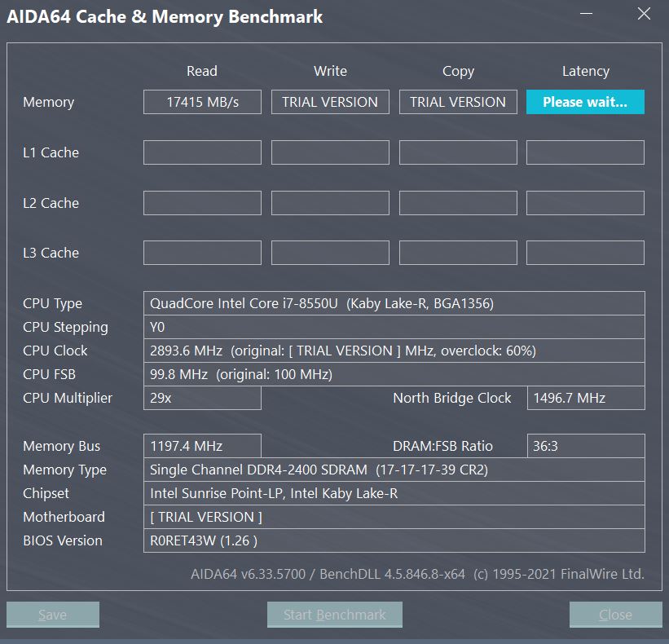Select the CPU Stepping value Y0
The width and height of the screenshot is (669, 644).
[394, 327]
